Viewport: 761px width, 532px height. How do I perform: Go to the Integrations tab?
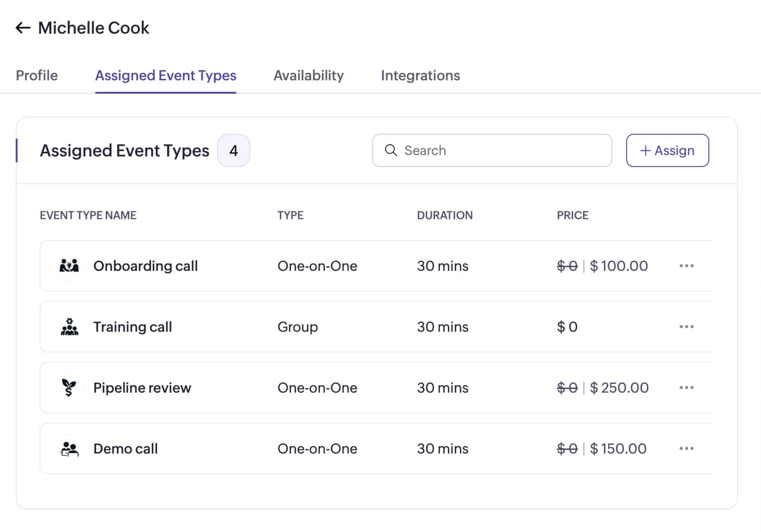coord(420,76)
